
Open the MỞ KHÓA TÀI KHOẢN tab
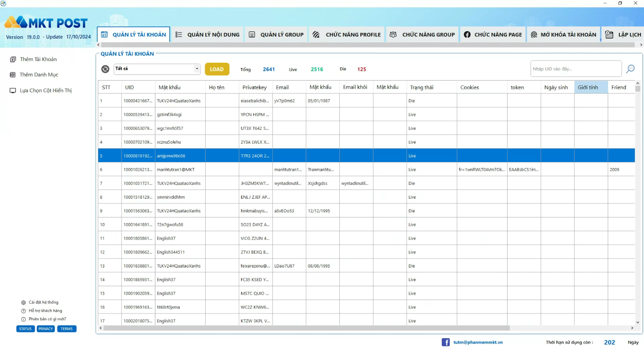click(x=563, y=35)
